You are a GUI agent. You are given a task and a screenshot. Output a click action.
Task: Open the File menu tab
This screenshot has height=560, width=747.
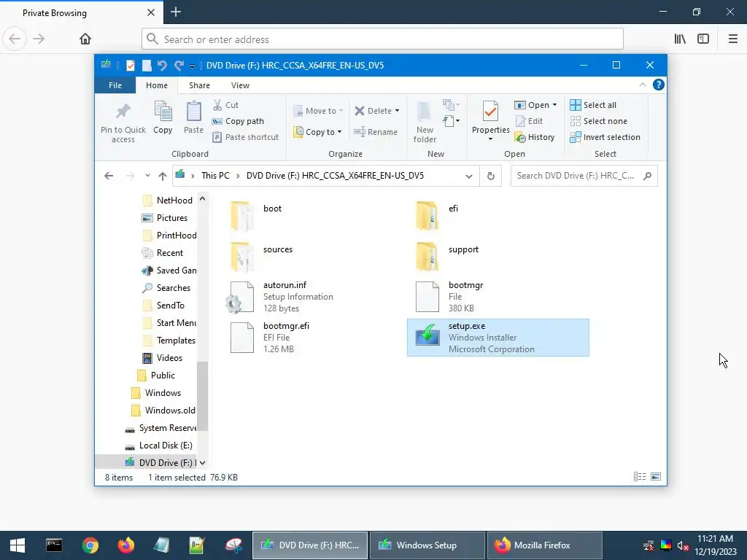[115, 85]
